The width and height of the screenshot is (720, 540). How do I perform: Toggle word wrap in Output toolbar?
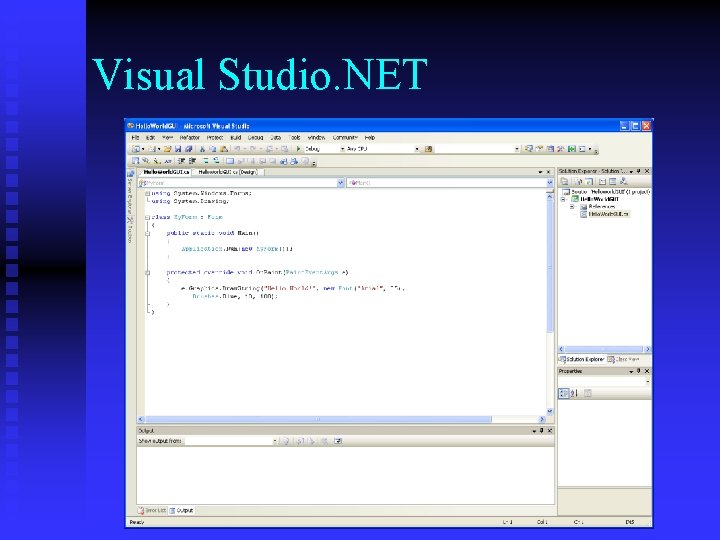(x=338, y=441)
